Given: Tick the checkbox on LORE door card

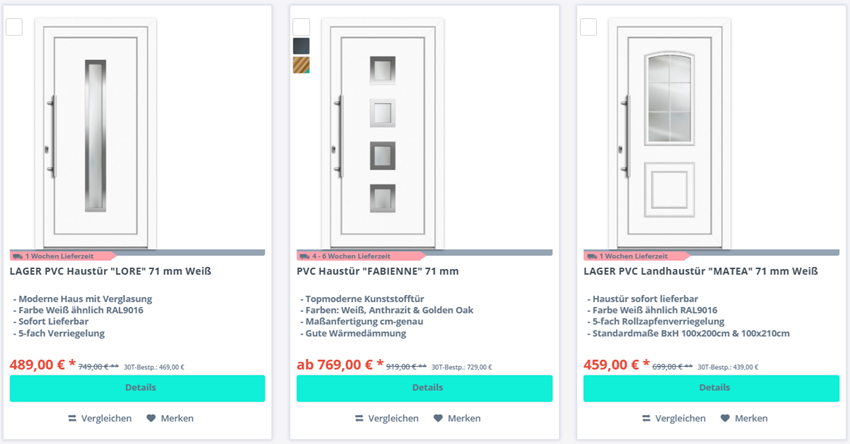Looking at the screenshot, I should 14,26.
